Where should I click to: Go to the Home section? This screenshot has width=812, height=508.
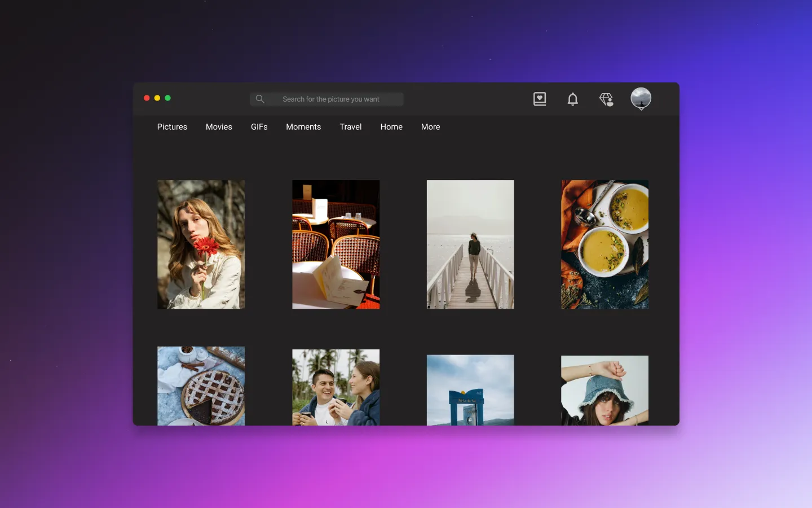391,126
